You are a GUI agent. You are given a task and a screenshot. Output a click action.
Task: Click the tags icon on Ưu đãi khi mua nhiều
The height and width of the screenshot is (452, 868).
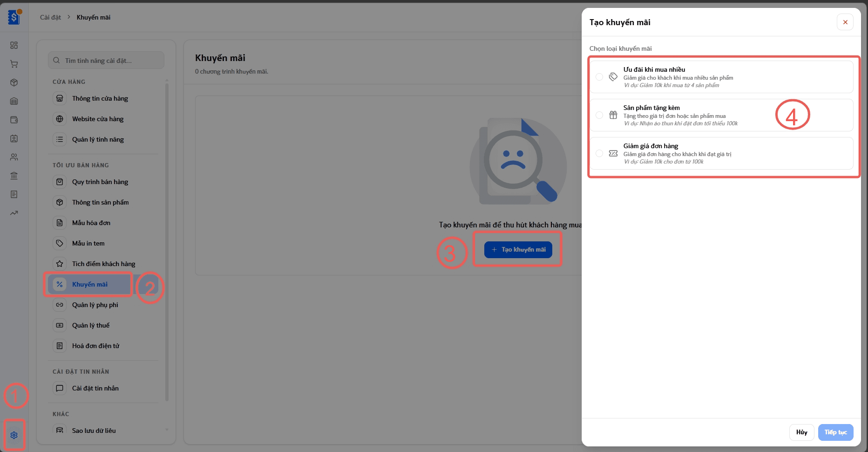tap(613, 77)
